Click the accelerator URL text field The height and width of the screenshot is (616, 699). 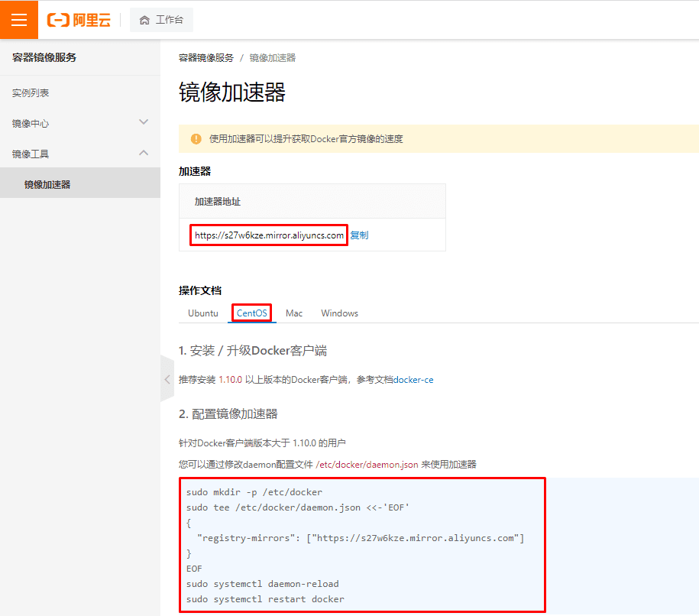269,235
